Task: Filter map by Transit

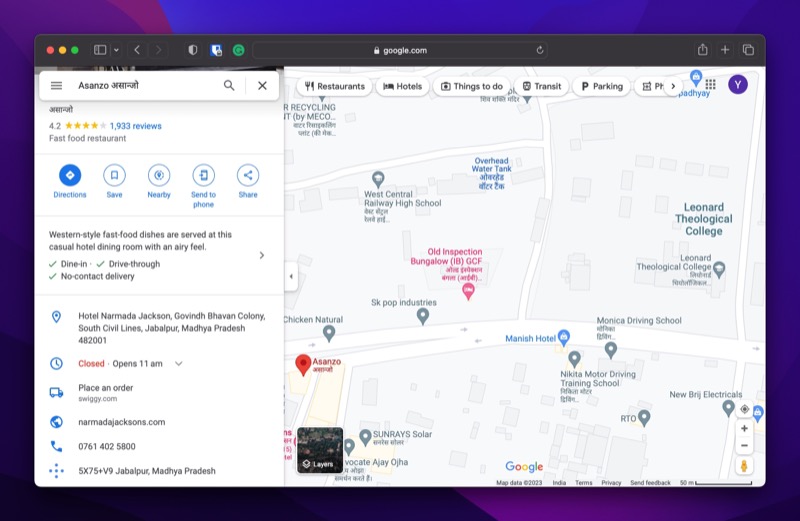Action: point(541,86)
